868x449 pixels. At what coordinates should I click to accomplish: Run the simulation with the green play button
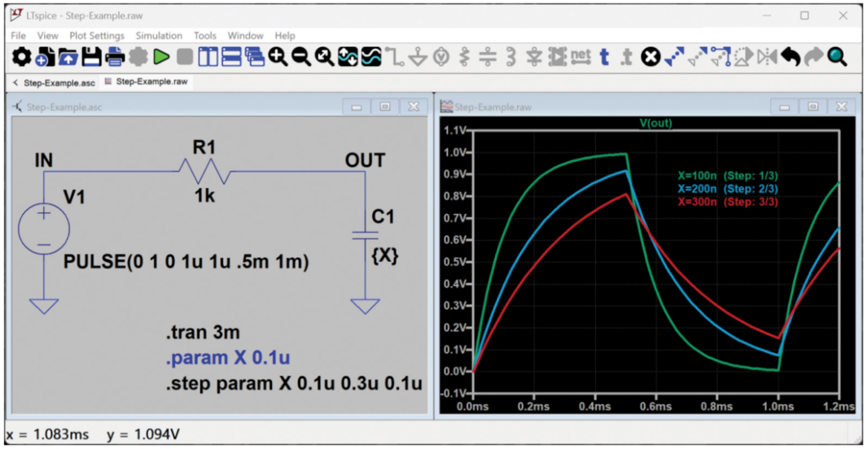[x=162, y=56]
